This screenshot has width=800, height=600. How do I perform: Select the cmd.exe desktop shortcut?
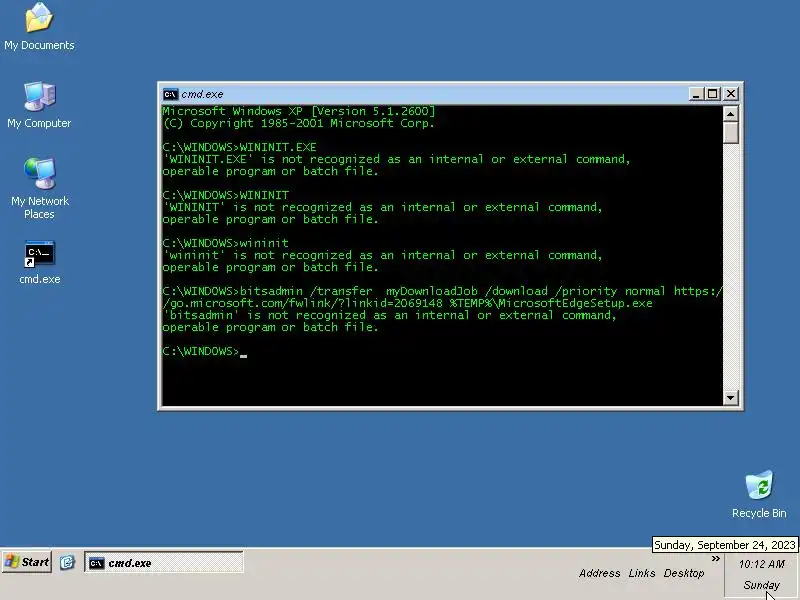coord(40,262)
